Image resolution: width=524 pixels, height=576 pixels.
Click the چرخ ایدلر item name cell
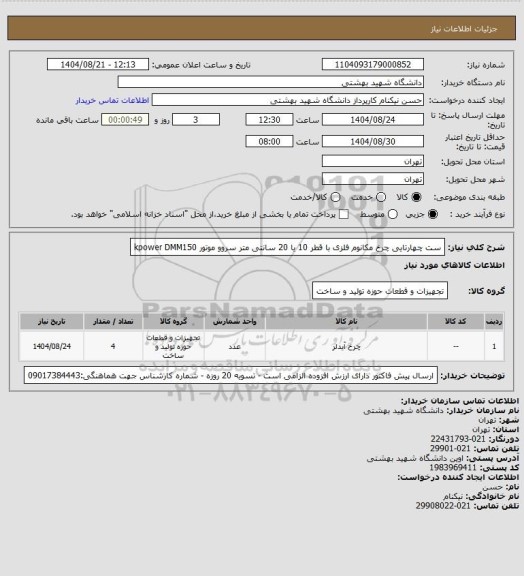click(x=346, y=346)
